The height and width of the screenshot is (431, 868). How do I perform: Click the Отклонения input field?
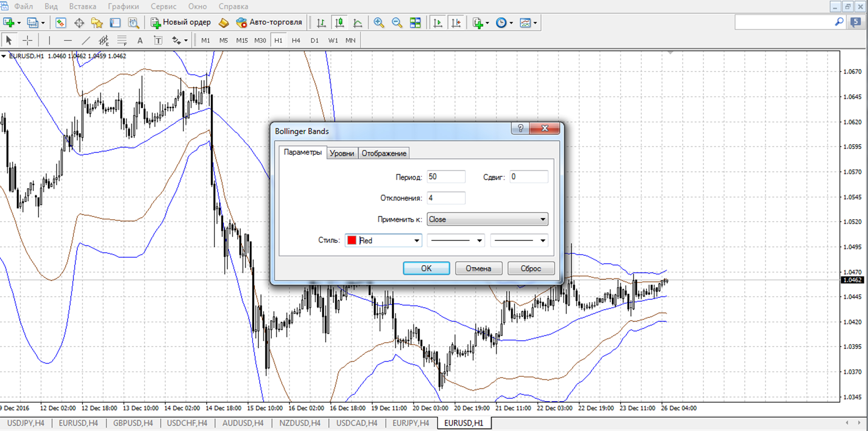[446, 198]
